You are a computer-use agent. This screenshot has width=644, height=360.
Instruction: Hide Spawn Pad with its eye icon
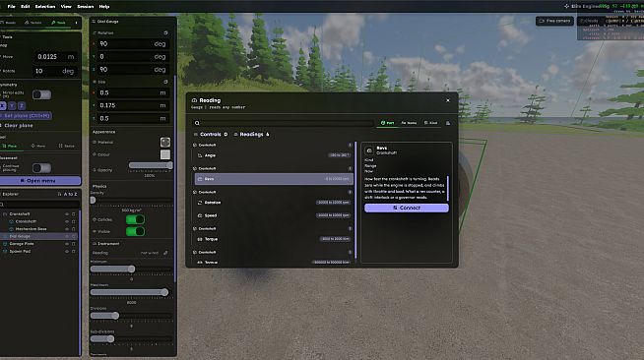click(67, 251)
